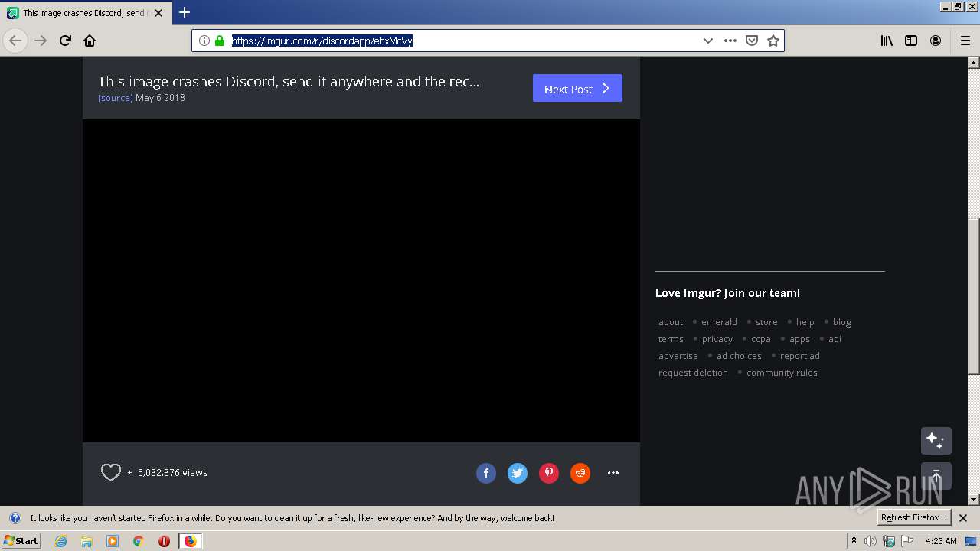The image size is (980, 551).
Task: Open the blog footer link
Action: (842, 322)
